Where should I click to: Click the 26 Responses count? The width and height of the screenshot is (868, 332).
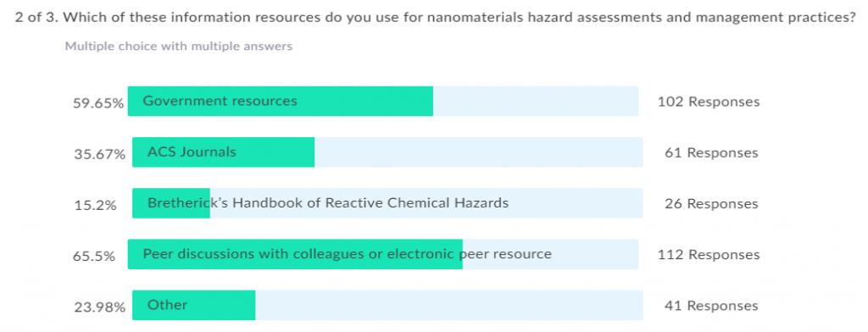point(711,203)
